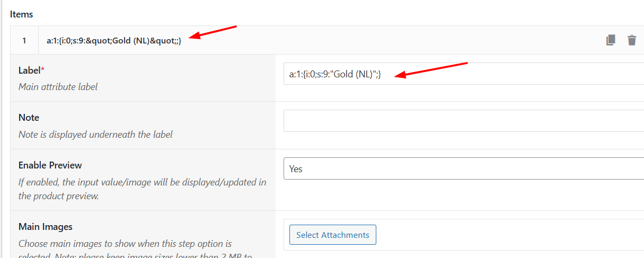Focus the Label input containing Gold (NL)

(x=464, y=74)
